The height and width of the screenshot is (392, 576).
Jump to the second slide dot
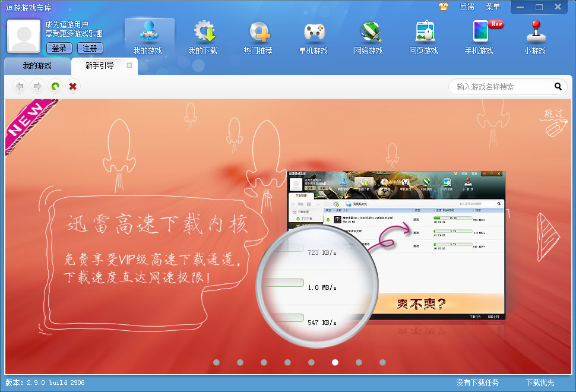coord(240,362)
